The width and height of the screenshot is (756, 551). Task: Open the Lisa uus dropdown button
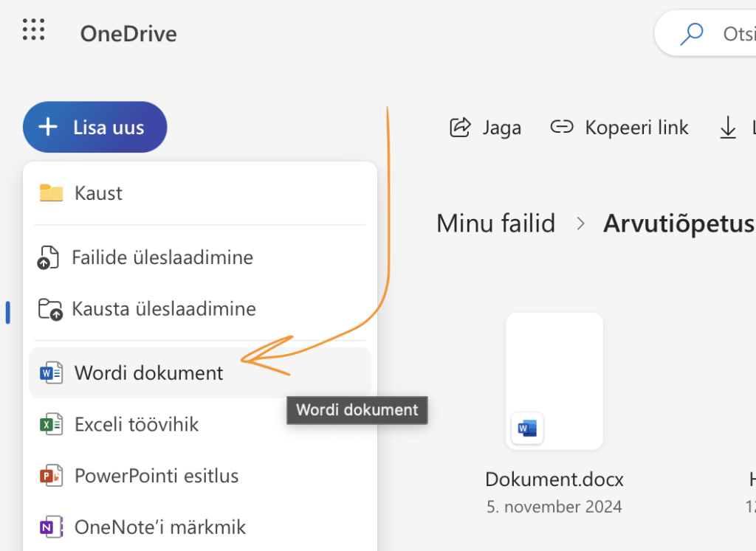pyautogui.click(x=95, y=127)
